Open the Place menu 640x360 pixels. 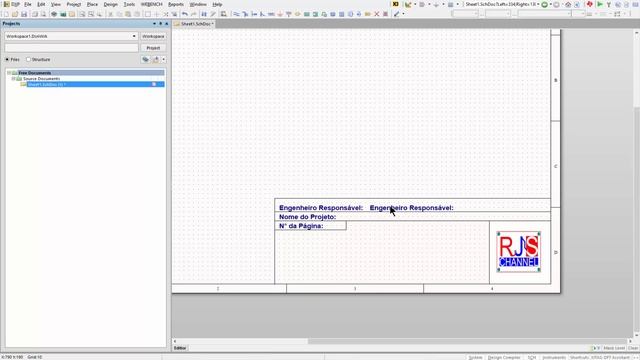click(92, 4)
